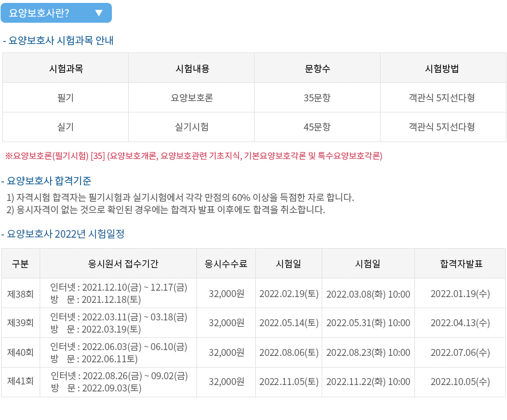
Task: Click 2022.03.08(화) 10:00 cell
Action: (368, 294)
